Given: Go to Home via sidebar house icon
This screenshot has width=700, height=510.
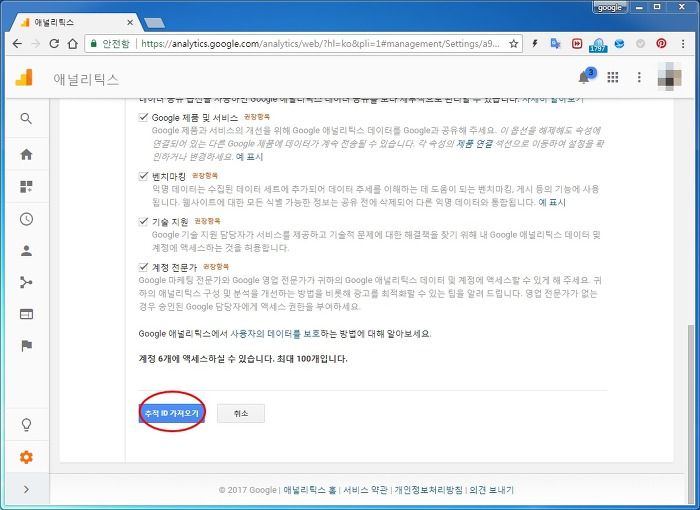Looking at the screenshot, I should point(26,155).
